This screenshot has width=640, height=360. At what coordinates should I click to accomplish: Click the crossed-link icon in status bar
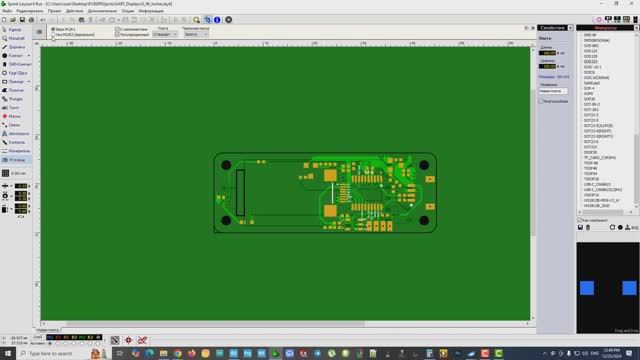142,340
